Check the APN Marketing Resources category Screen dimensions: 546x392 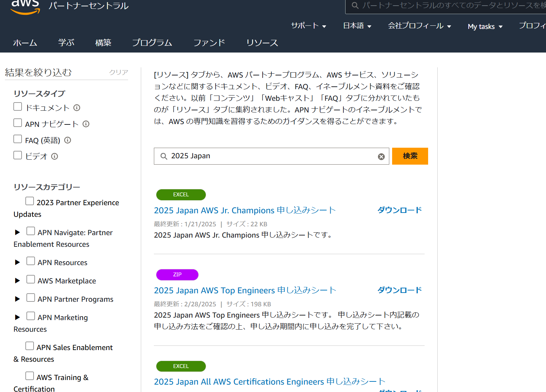[x=31, y=316]
